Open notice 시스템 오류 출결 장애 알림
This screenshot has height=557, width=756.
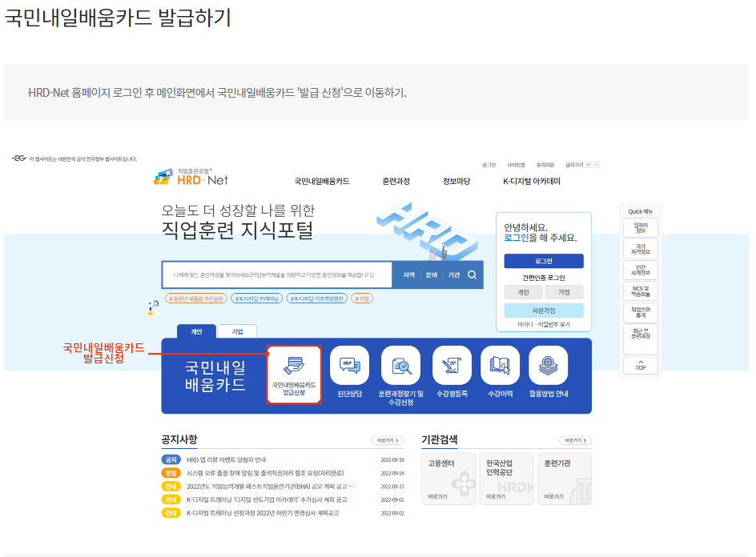point(265,473)
